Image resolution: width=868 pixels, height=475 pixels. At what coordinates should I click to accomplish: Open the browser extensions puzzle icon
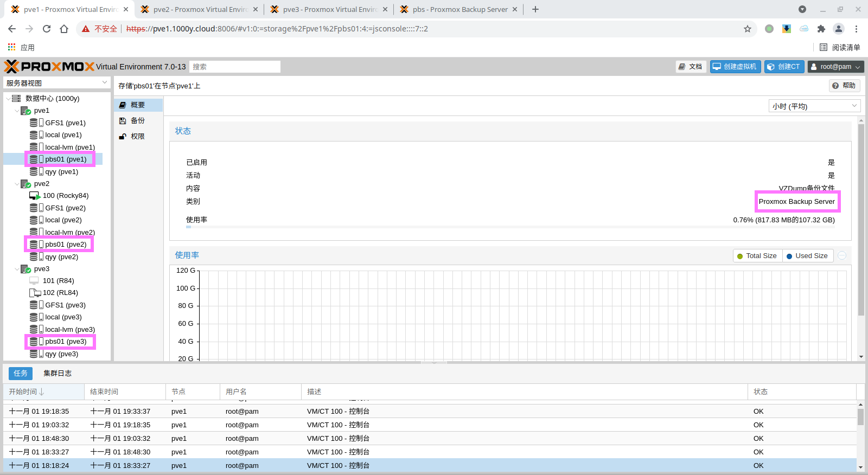[821, 29]
